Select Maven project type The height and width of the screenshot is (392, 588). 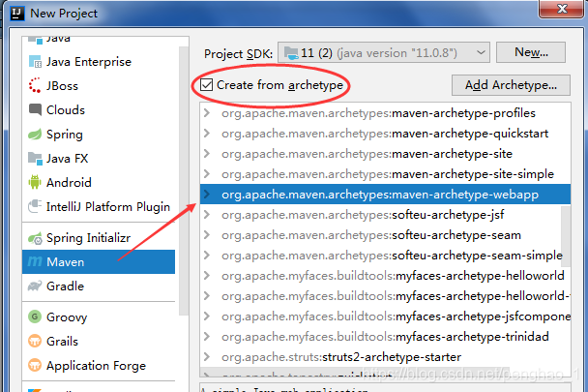pyautogui.click(x=99, y=261)
